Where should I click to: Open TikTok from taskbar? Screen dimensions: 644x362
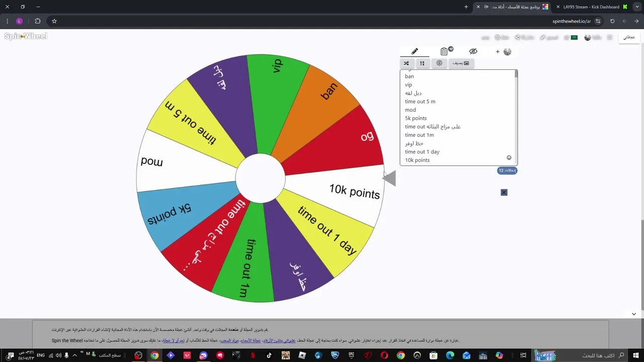[269, 355]
